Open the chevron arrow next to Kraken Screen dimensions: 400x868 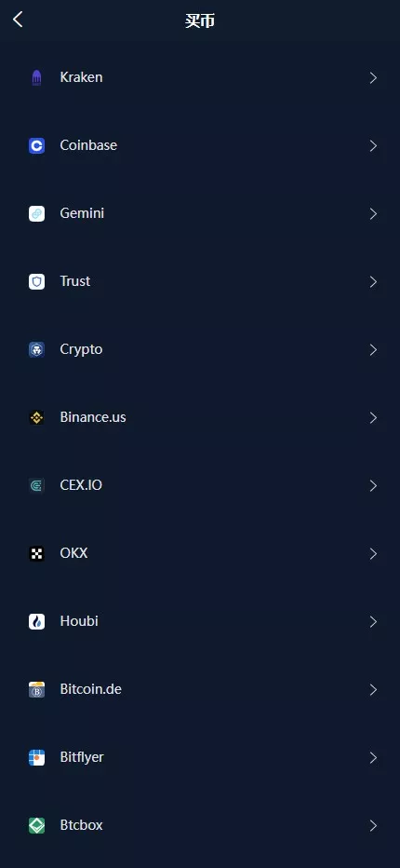click(373, 78)
